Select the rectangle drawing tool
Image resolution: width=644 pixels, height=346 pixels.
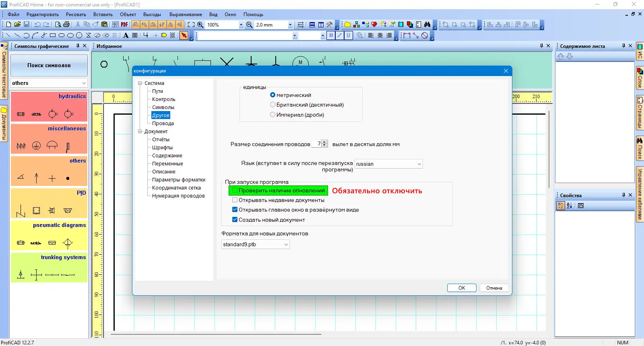click(x=53, y=35)
